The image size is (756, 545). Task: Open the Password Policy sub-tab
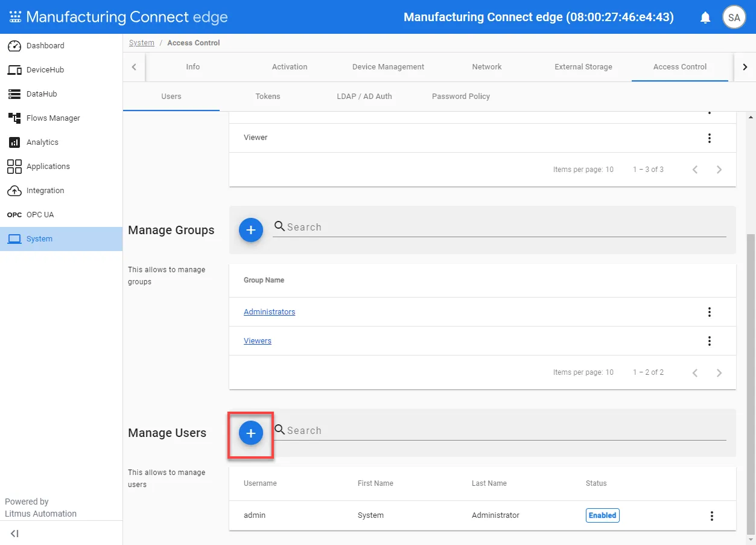pos(461,97)
